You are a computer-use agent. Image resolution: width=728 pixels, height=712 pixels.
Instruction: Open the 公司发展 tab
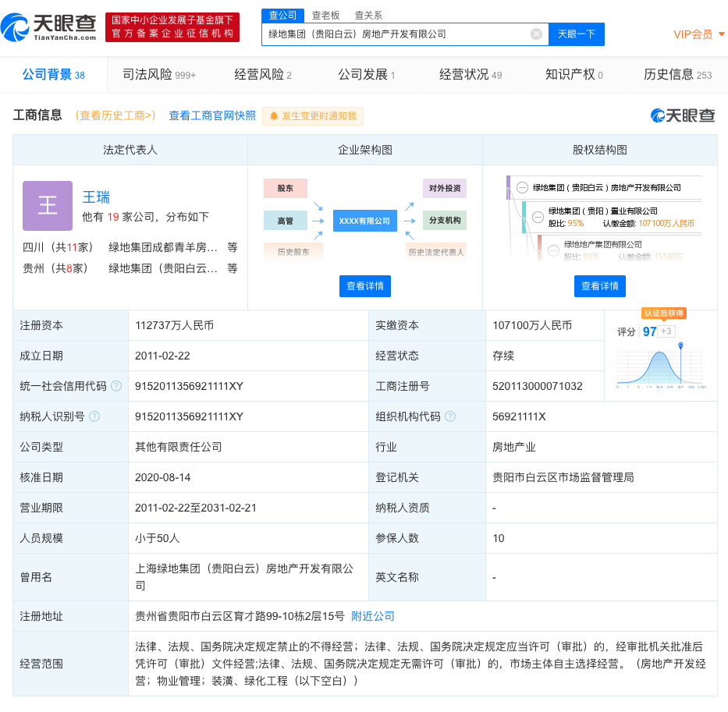pos(366,75)
